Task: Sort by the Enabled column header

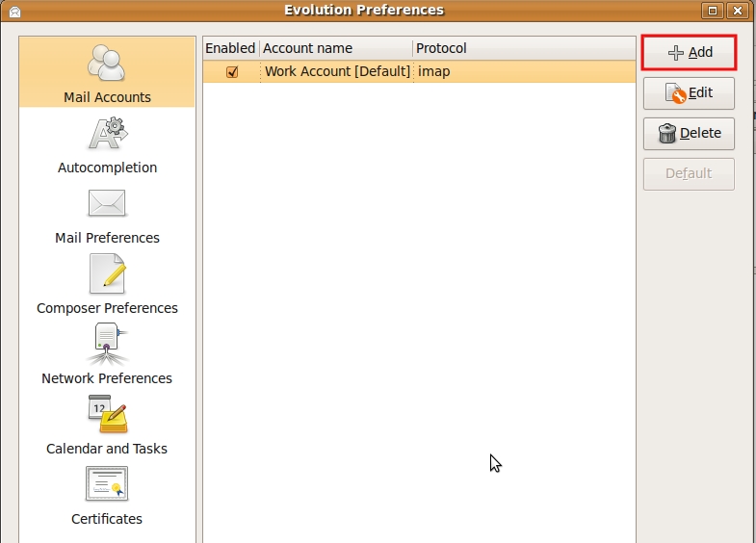Action: pos(231,48)
